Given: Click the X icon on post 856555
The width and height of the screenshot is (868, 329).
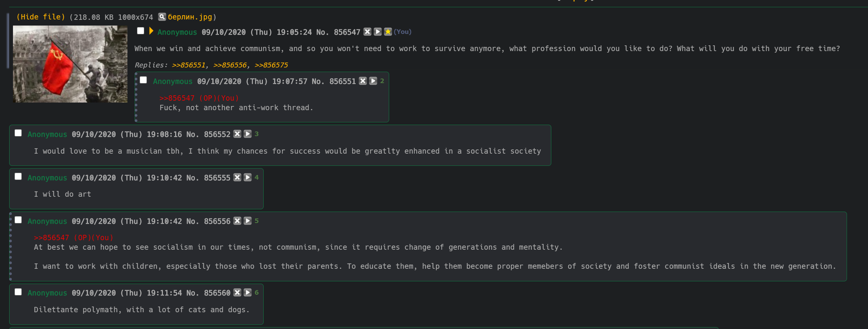Looking at the screenshot, I should (237, 177).
